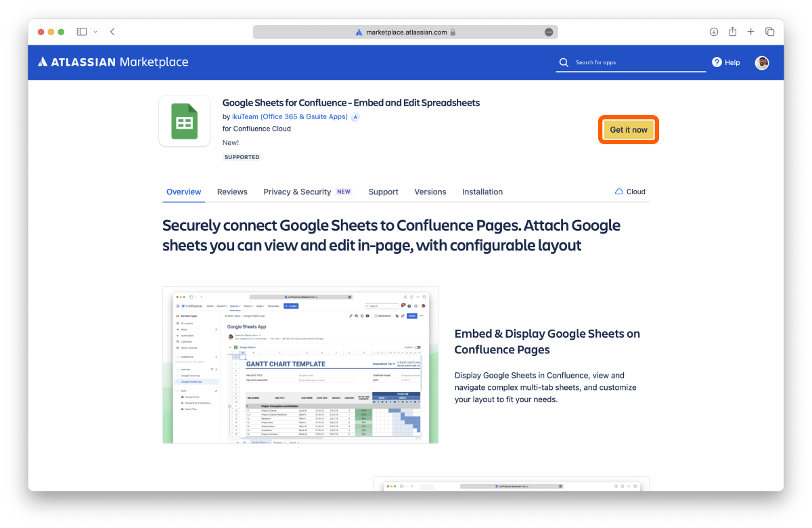Open a new tab with plus icon
The width and height of the screenshot is (812, 528).
click(x=751, y=32)
